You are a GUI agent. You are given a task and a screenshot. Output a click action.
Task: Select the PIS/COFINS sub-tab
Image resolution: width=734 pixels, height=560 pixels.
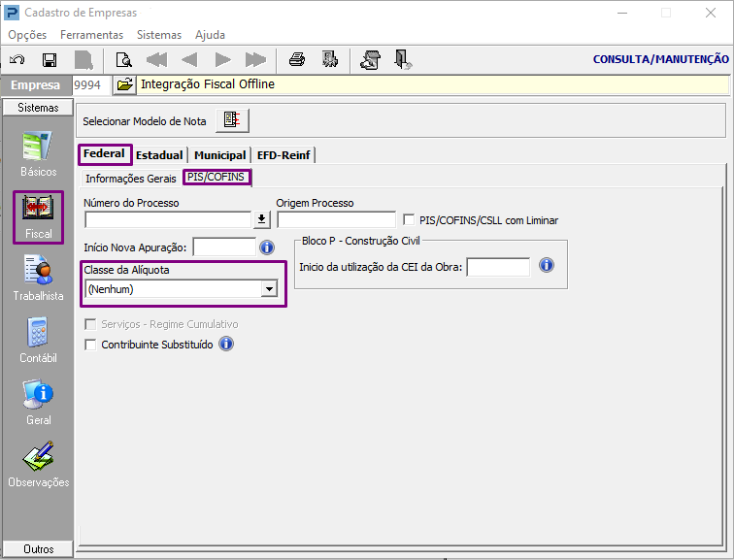click(x=217, y=178)
